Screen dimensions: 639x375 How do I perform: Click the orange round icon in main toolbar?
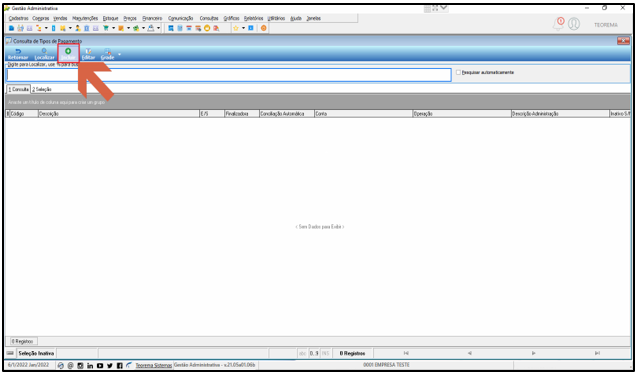point(264,28)
